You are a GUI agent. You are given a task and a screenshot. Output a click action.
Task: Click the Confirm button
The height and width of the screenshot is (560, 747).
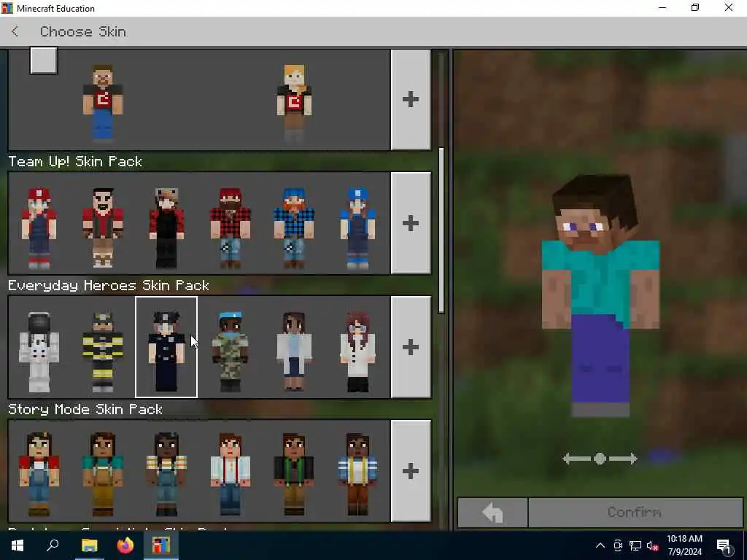[x=635, y=513]
